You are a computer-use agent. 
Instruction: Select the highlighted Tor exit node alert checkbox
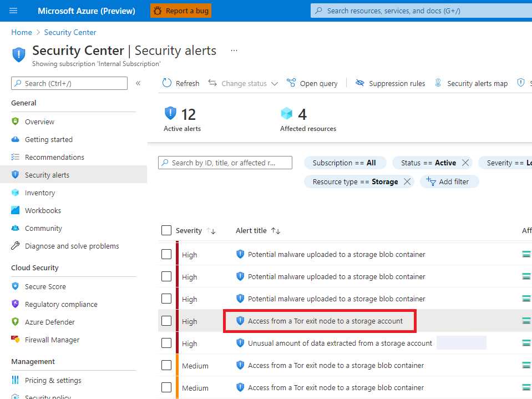[x=166, y=321]
